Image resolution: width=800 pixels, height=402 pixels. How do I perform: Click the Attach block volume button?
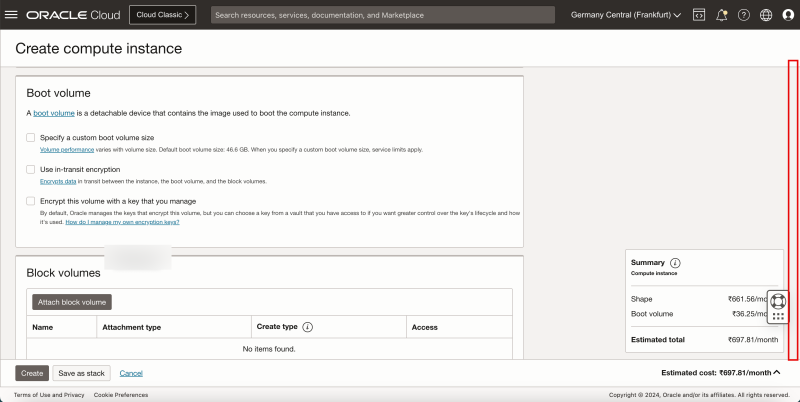[72, 302]
